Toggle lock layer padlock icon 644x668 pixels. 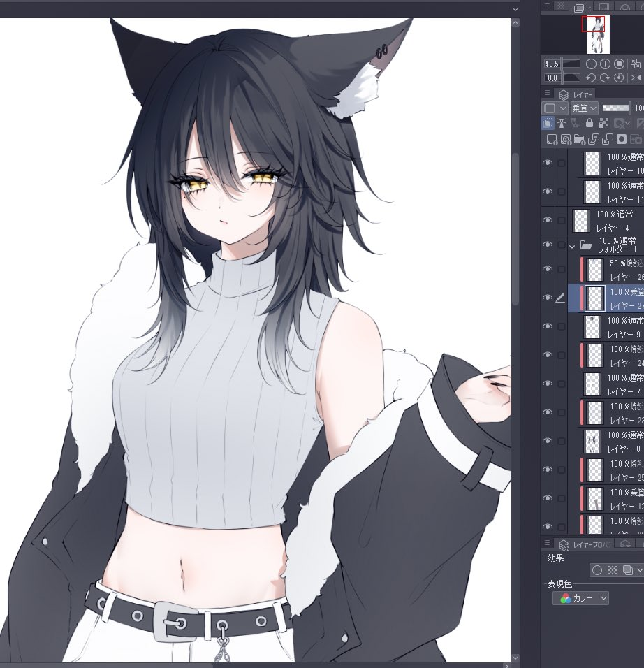click(x=590, y=123)
